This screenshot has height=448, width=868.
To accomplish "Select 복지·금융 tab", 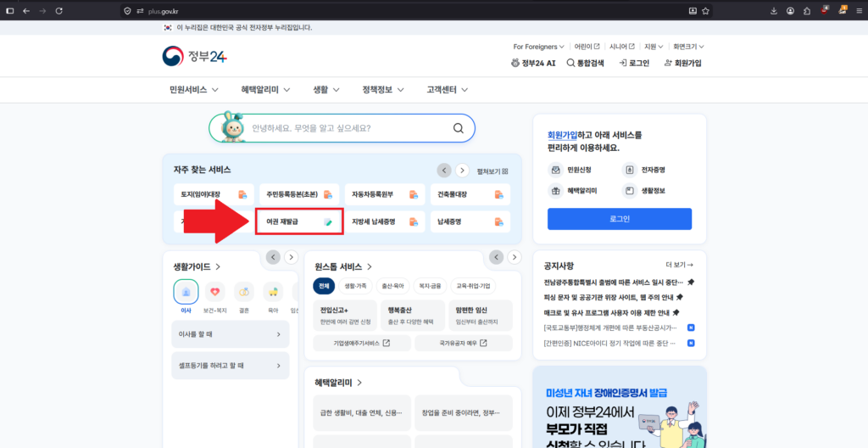I will click(429, 286).
